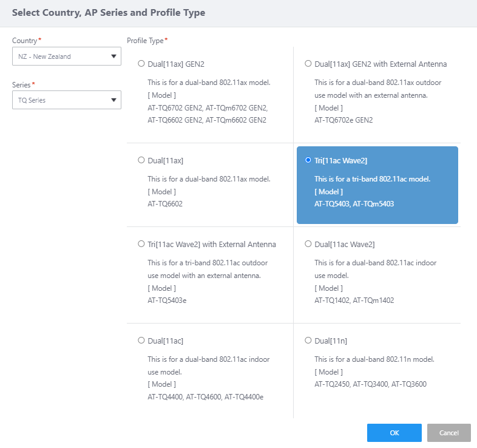Expand the Series dropdown showing TQ Series
Image resolution: width=477 pixels, height=448 pixels.
point(66,100)
